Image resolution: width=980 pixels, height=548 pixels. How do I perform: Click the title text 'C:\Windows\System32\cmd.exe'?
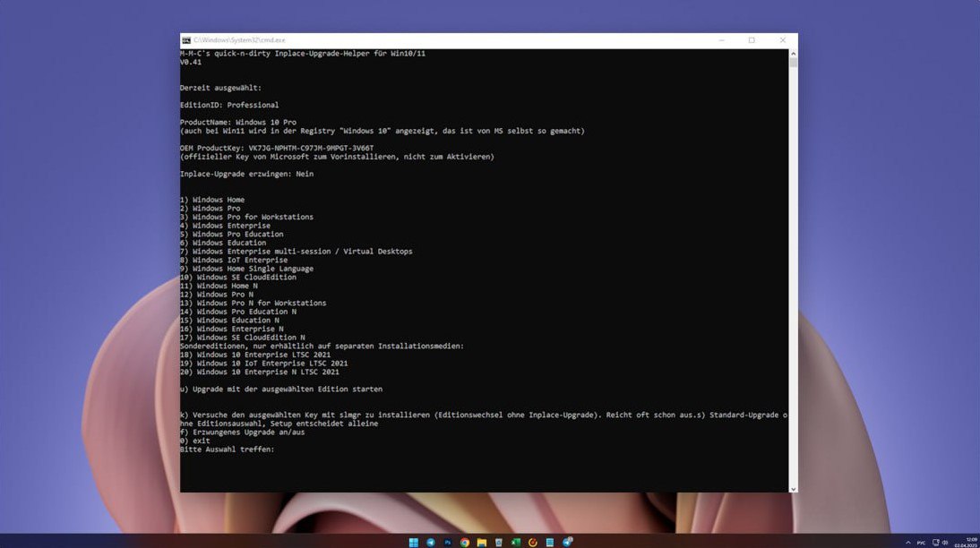point(239,40)
